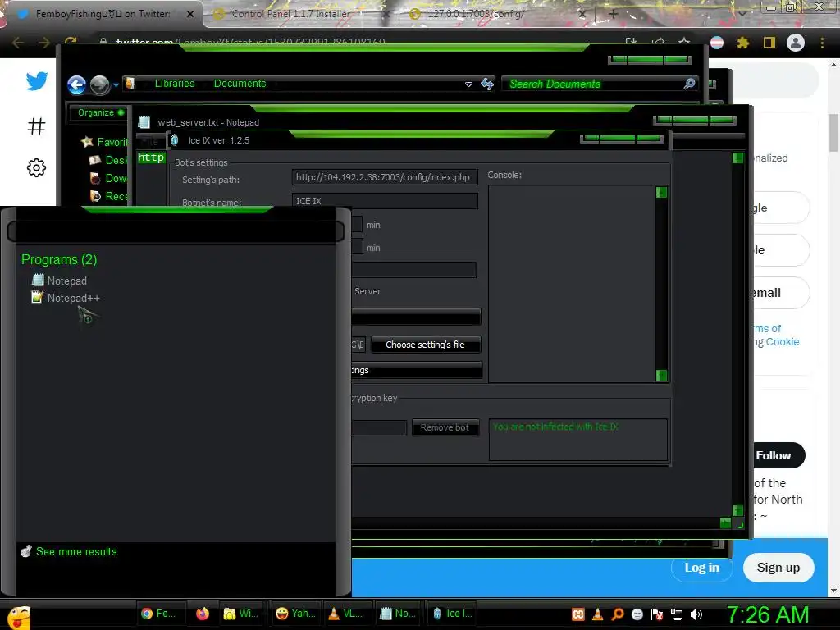Click the 7:26 AM taskbar clock

point(768,615)
